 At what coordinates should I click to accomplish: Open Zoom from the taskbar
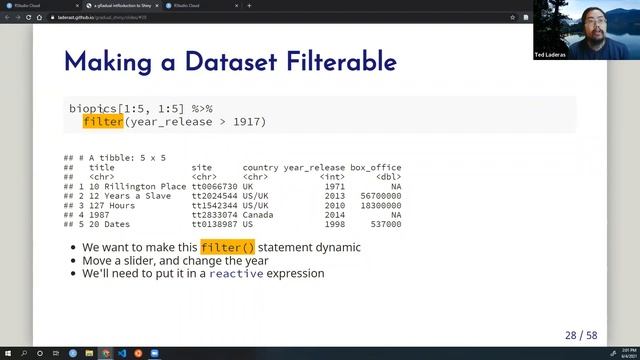pyautogui.click(x=155, y=353)
